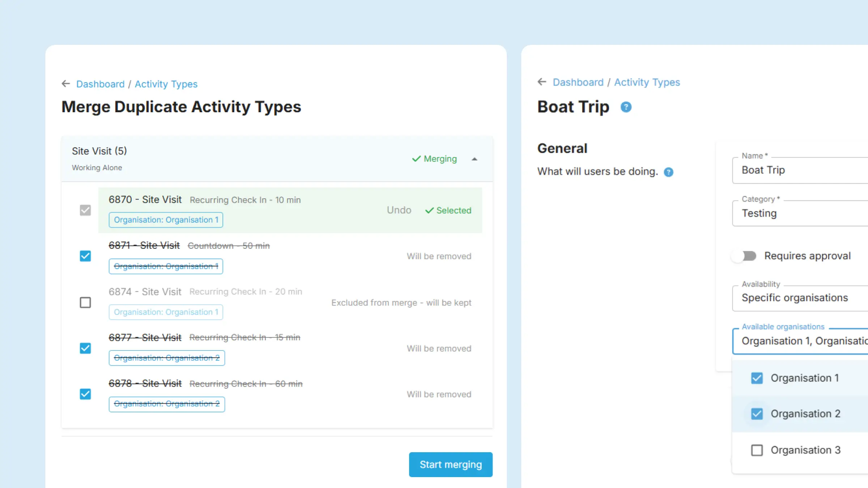Uncheck the 6871 Site Visit checkbox
Image resolution: width=868 pixels, height=488 pixels.
click(85, 256)
